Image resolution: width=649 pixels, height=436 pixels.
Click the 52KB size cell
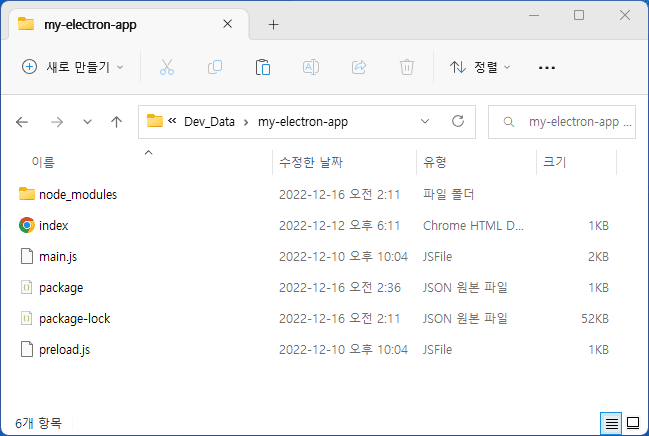[595, 318]
